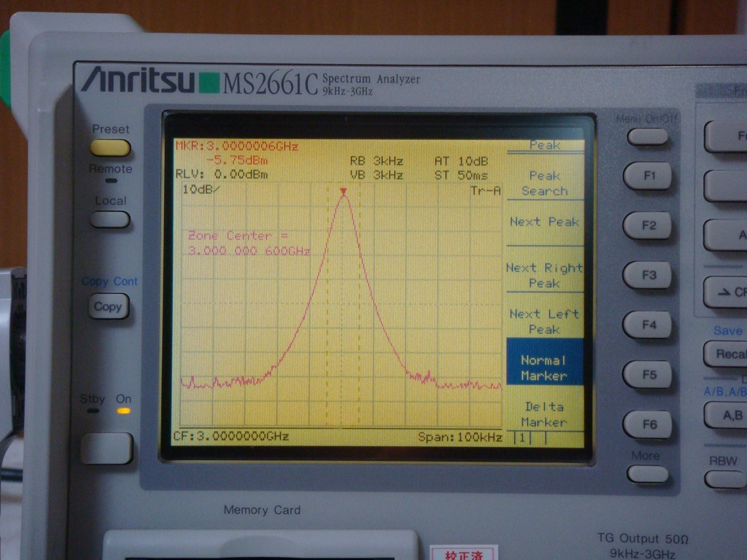Click the CF:3.0000000GHz readout
The width and height of the screenshot is (747, 560).
pos(231,436)
